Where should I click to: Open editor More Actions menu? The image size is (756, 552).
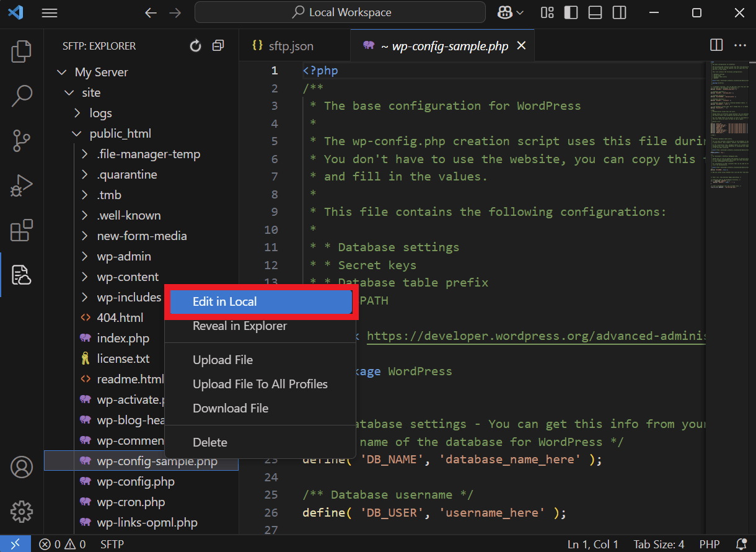tap(740, 45)
